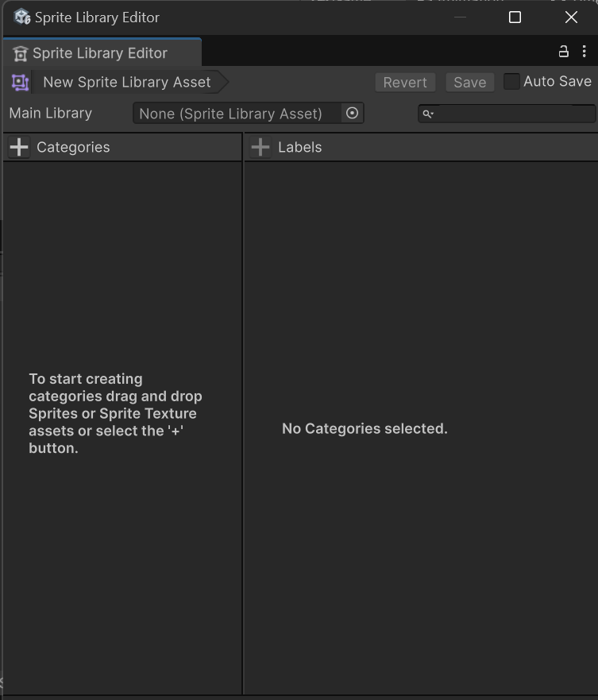Click the Labels header text
598x700 pixels.
300,147
